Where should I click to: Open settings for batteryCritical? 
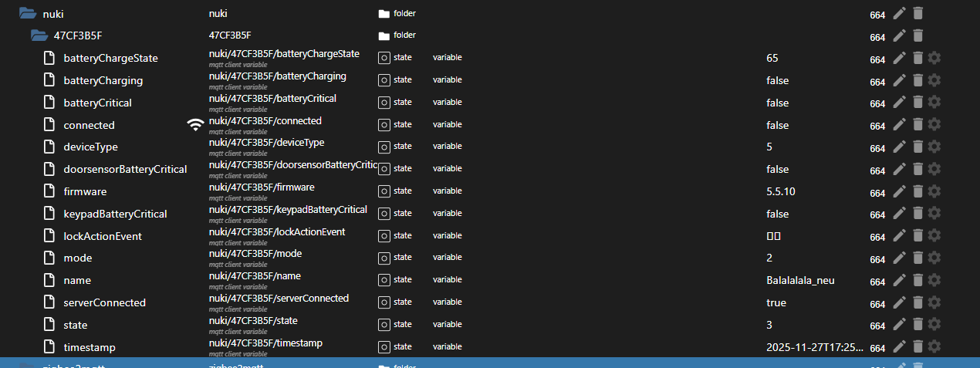[x=934, y=103]
